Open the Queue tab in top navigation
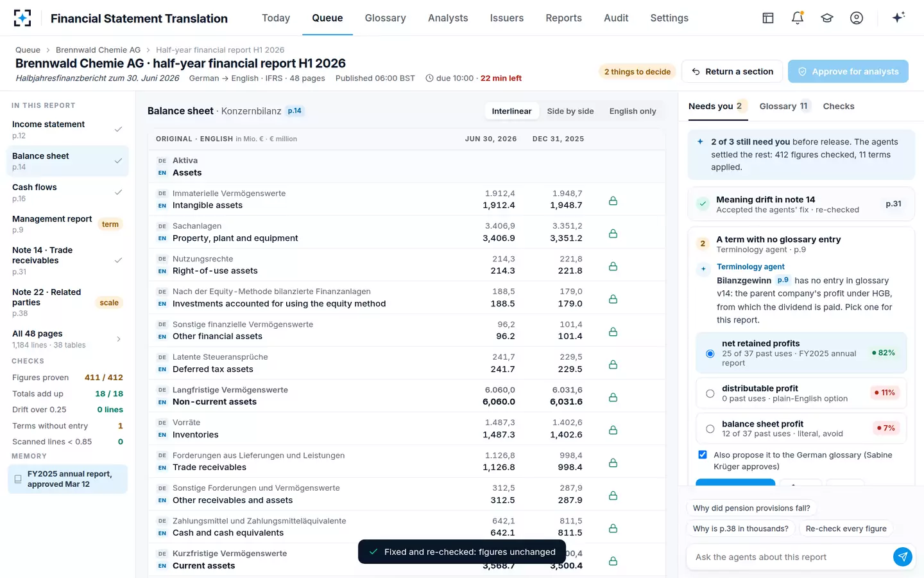The width and height of the screenshot is (924, 578). pyautogui.click(x=327, y=18)
